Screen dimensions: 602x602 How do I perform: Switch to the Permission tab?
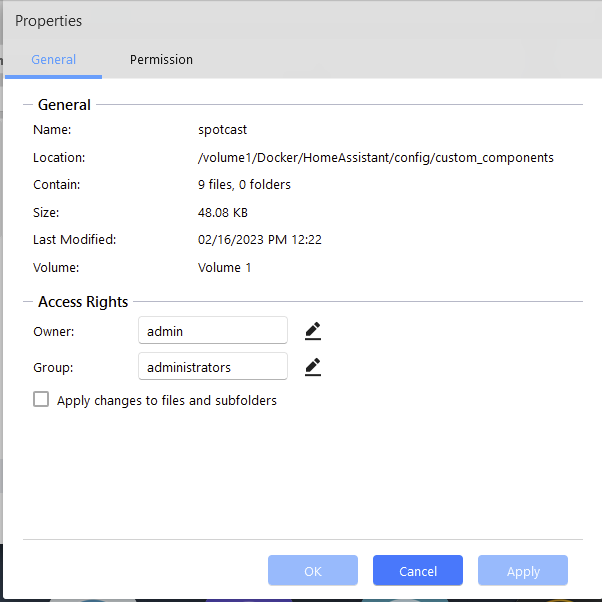pos(161,60)
